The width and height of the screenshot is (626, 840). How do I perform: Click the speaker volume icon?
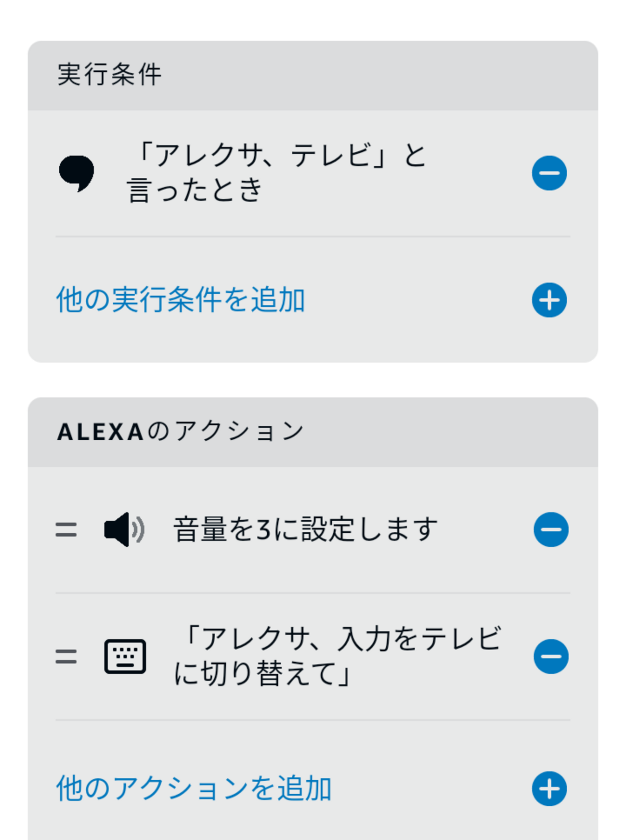tap(124, 529)
